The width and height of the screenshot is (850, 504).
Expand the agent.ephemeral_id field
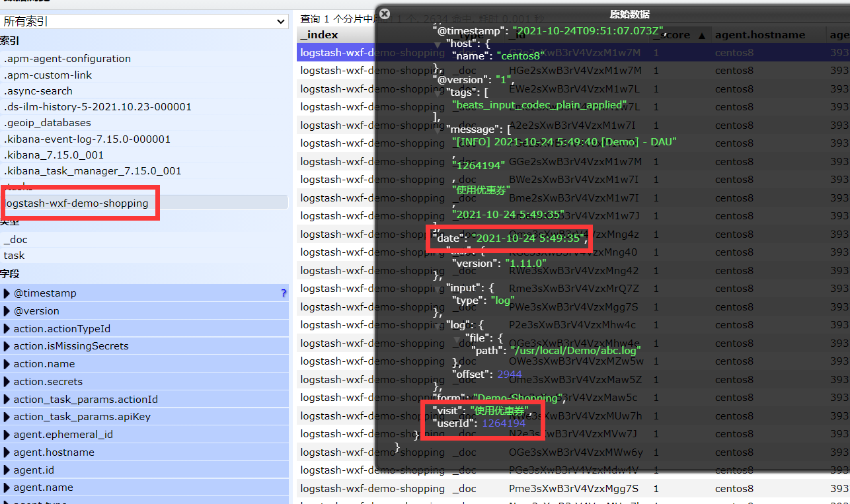point(7,435)
